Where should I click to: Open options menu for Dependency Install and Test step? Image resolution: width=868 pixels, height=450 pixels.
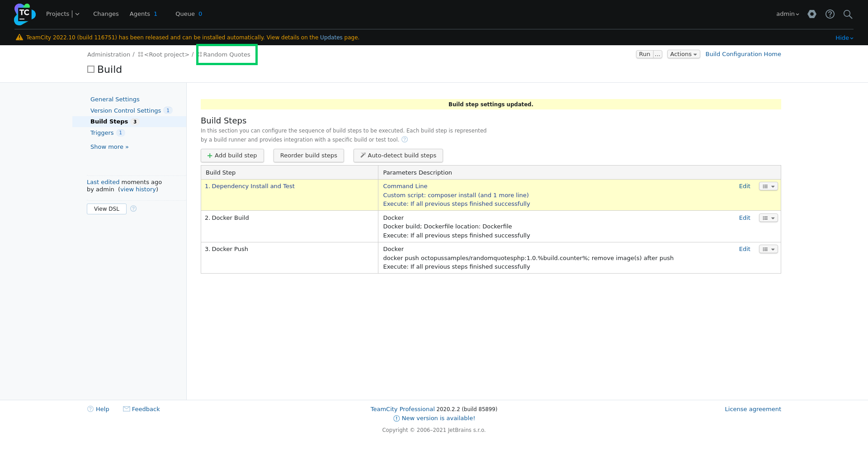coord(769,186)
